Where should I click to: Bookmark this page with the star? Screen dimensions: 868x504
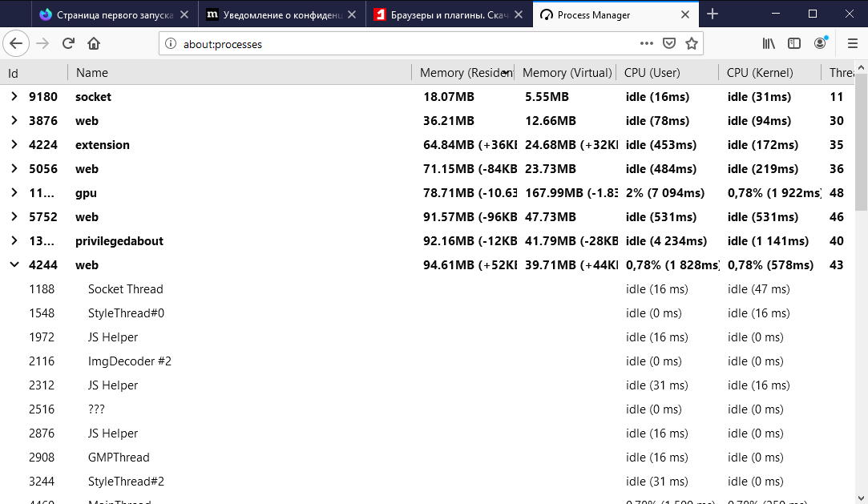click(692, 43)
